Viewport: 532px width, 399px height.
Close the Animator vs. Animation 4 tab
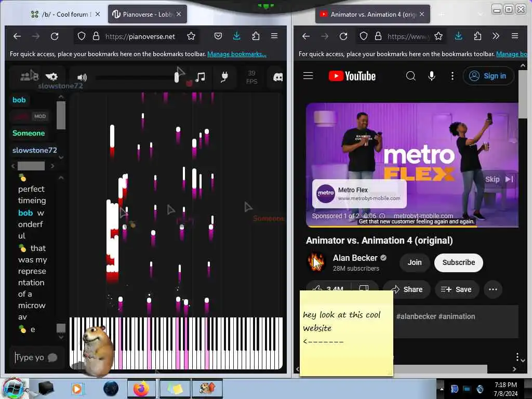[x=422, y=14]
